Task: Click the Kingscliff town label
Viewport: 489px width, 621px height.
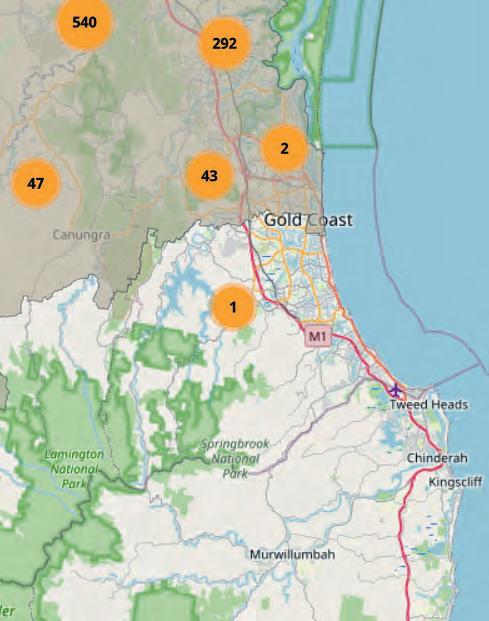Action: pos(455,482)
